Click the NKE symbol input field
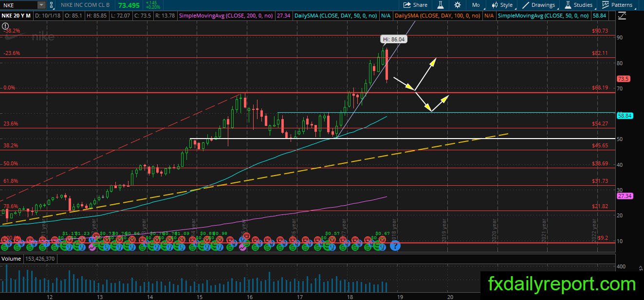Viewport: 644px width, 300px height. click(19, 5)
